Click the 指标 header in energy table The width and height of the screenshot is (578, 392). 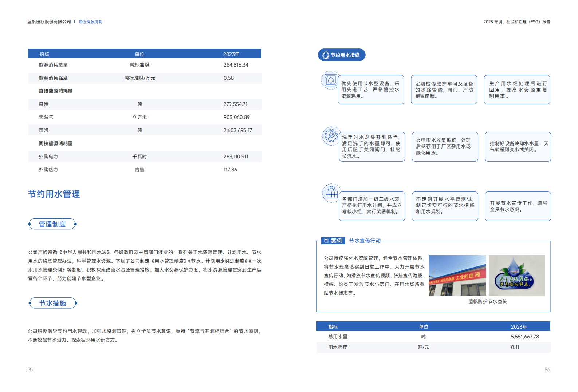pyautogui.click(x=44, y=54)
